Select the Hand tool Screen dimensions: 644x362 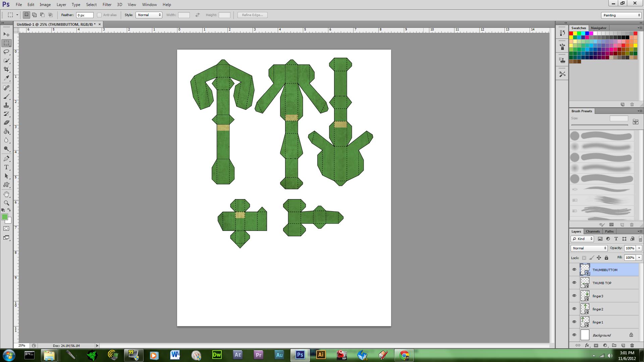click(x=6, y=194)
